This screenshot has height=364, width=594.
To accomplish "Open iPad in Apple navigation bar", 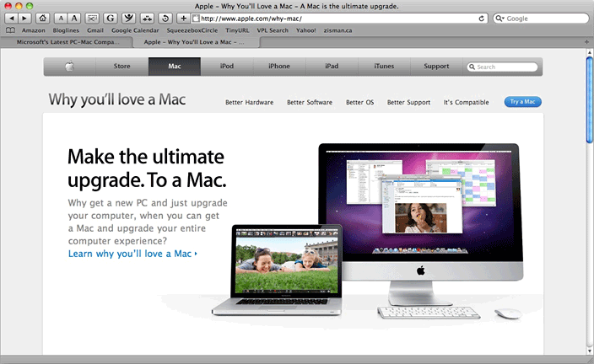I will [x=332, y=67].
